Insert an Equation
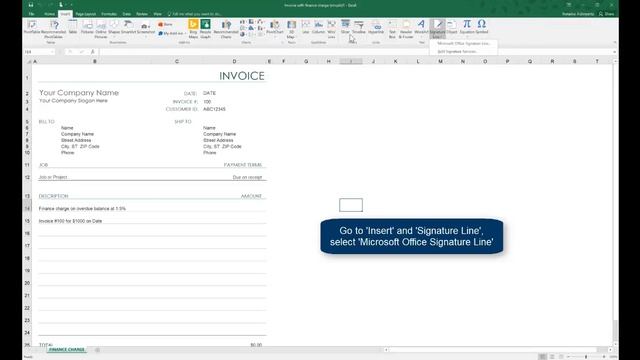This screenshot has width=640, height=360. [467, 27]
